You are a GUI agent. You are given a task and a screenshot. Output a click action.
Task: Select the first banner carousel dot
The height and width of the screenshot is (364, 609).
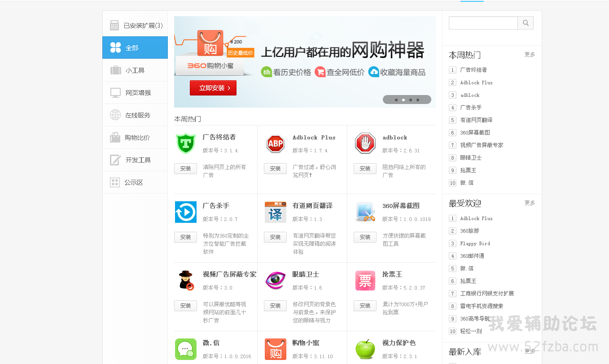[x=396, y=100]
